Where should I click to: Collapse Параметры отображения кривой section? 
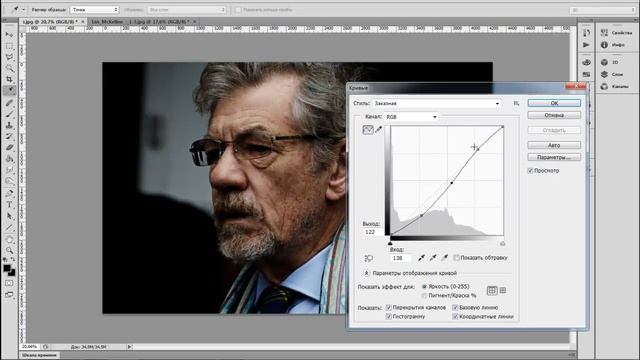tap(367, 273)
